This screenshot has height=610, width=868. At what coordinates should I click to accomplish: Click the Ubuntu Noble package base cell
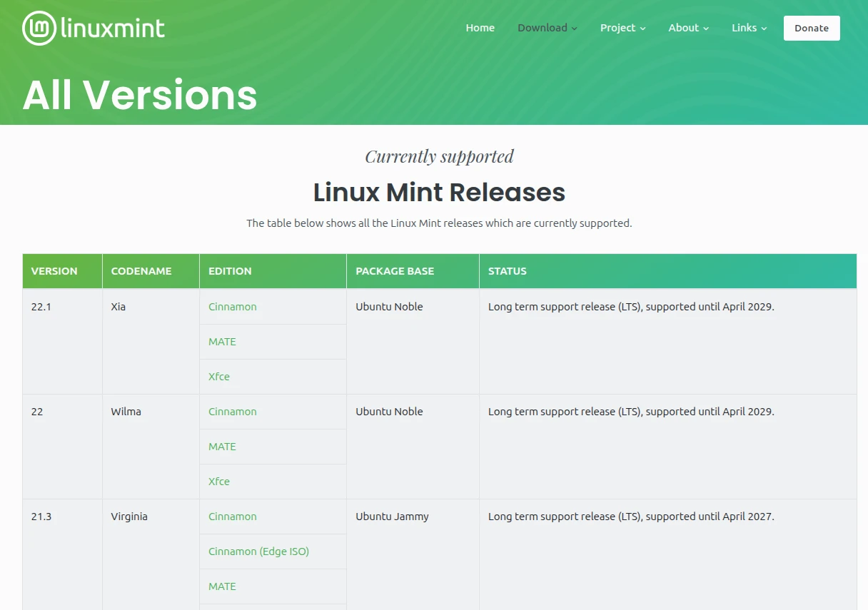(x=389, y=306)
